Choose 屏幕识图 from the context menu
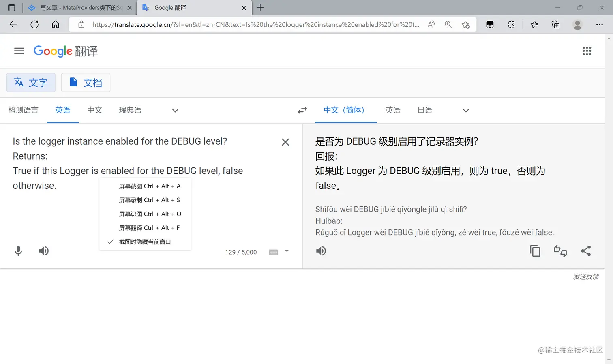 pyautogui.click(x=145, y=214)
